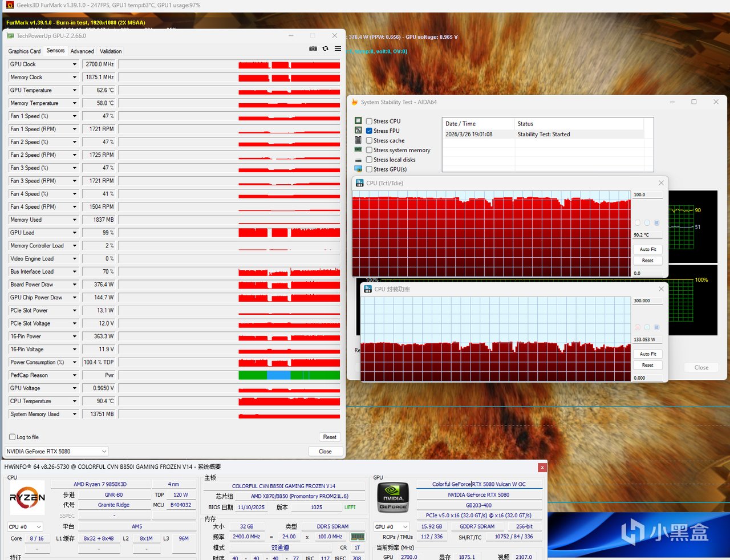Enable the Stress GPU(s) checkbox
The image size is (730, 560).
point(369,169)
